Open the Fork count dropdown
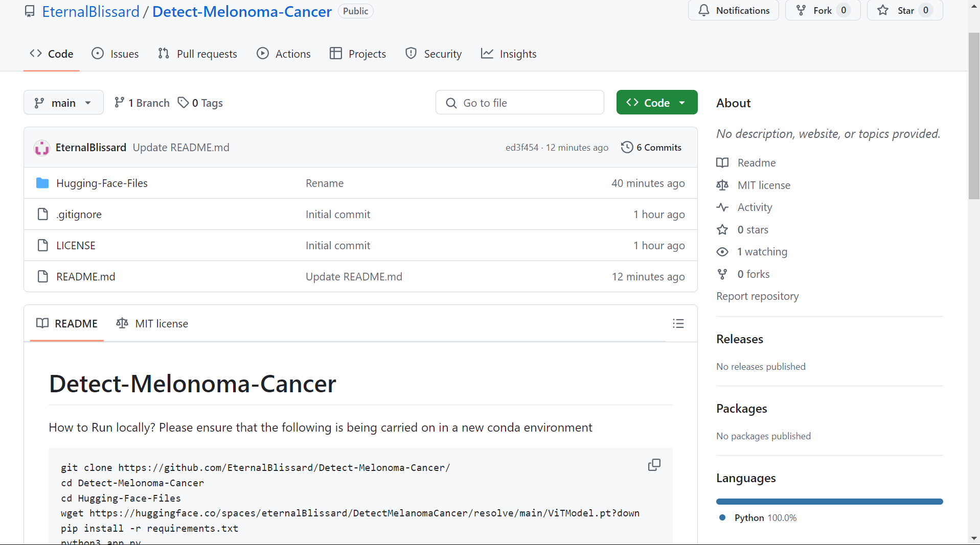This screenshot has height=545, width=980. [842, 10]
